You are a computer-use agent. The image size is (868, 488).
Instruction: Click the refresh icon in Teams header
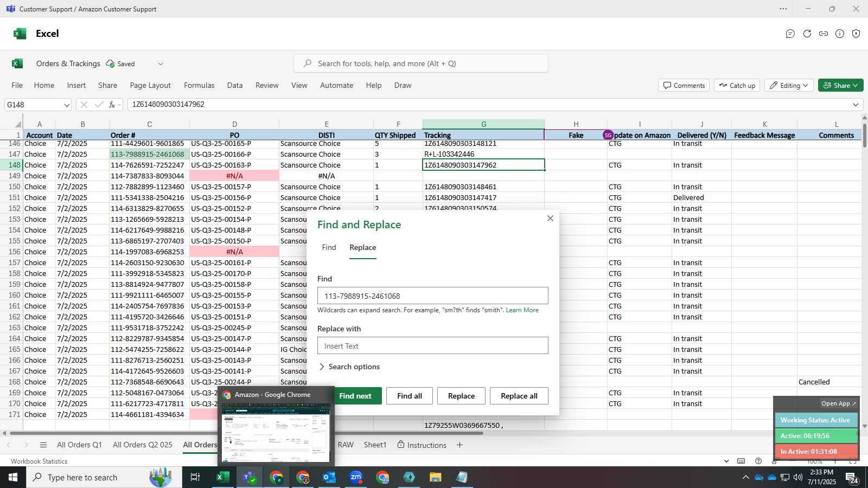click(807, 34)
